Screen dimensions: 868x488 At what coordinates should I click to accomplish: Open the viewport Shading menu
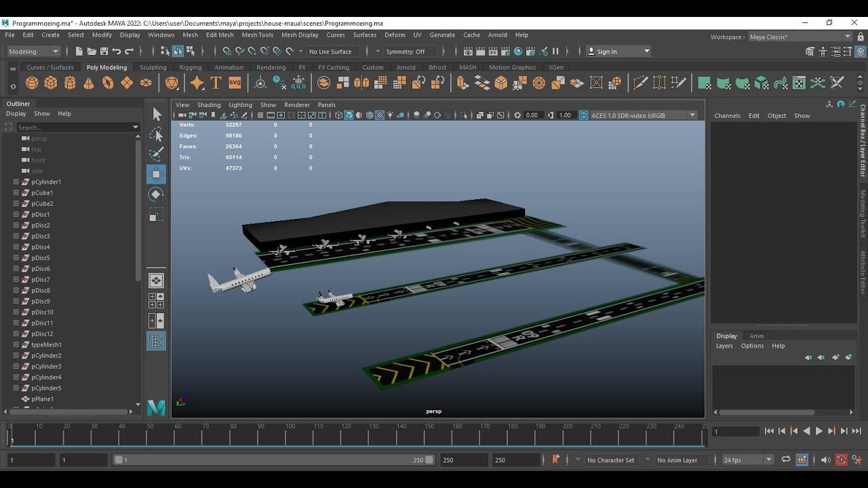click(x=209, y=105)
